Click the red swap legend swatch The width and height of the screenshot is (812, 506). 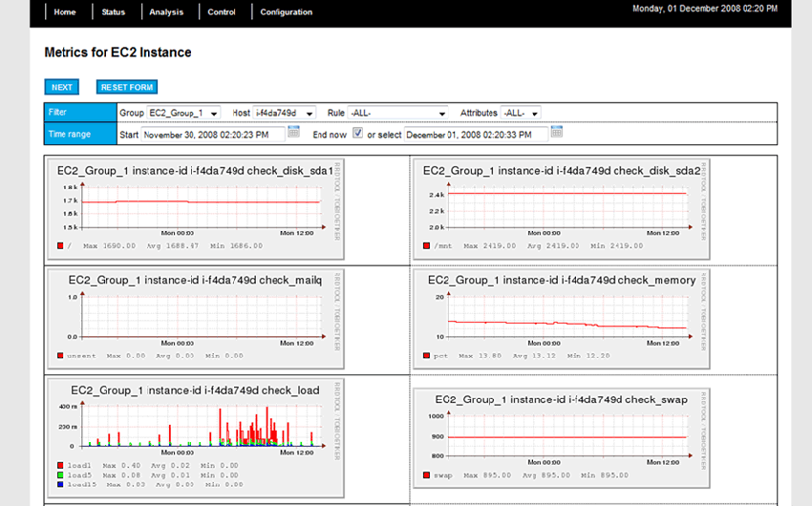426,474
